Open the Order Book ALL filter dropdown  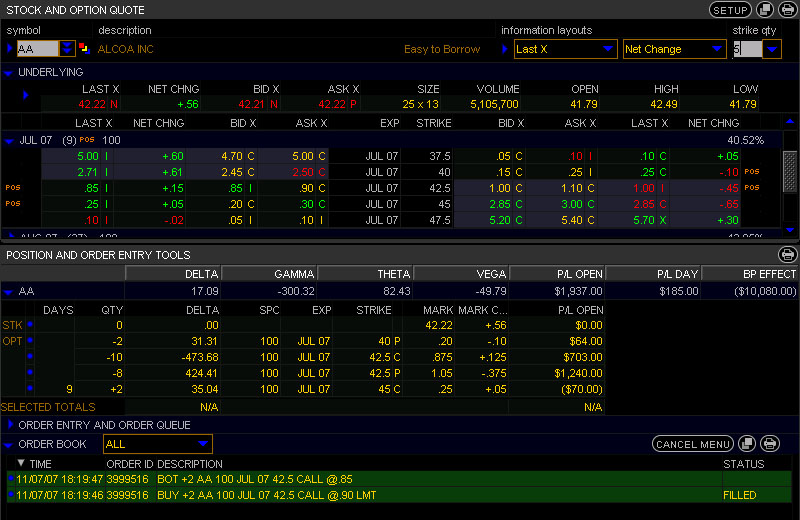(x=158, y=444)
